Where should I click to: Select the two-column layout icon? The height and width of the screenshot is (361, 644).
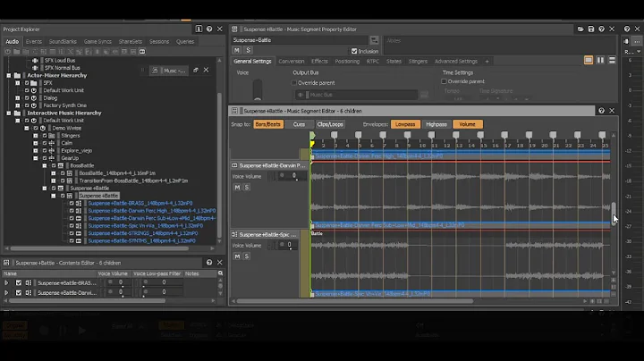(600, 60)
